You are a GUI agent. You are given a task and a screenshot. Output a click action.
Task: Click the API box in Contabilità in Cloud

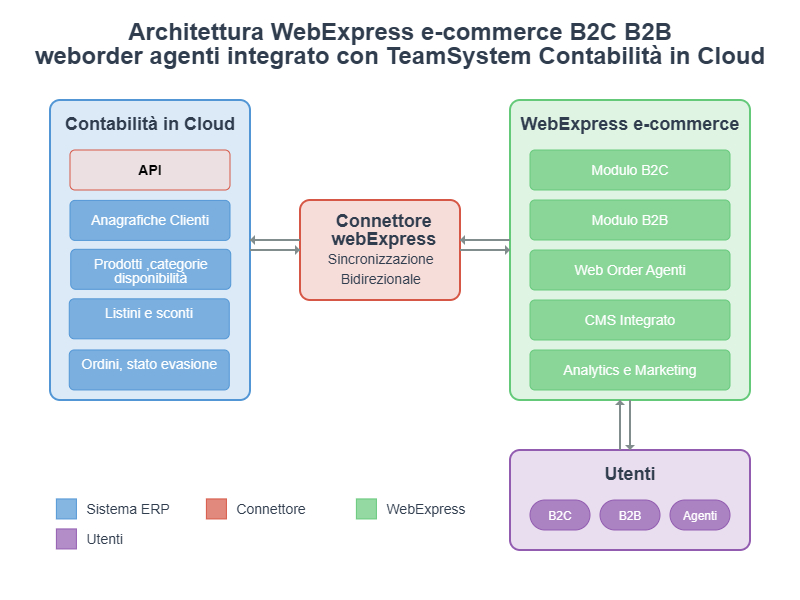point(150,170)
